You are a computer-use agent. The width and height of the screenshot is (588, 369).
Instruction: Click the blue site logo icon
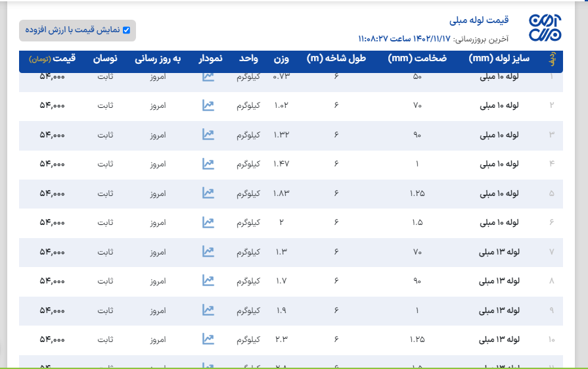545,29
